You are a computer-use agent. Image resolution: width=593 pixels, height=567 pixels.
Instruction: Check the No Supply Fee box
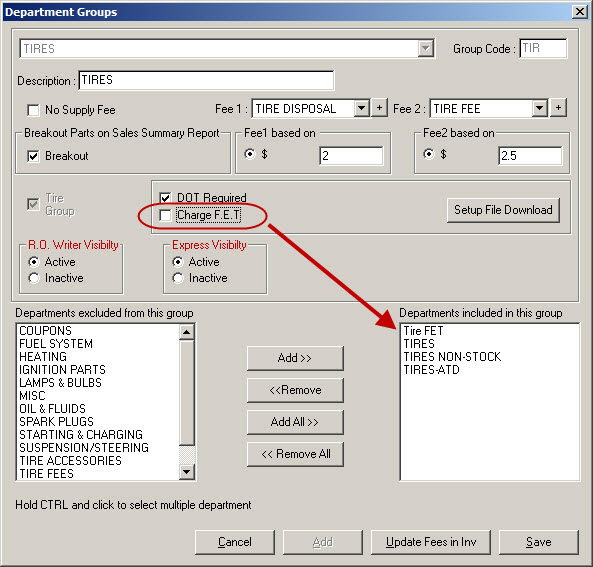33,110
